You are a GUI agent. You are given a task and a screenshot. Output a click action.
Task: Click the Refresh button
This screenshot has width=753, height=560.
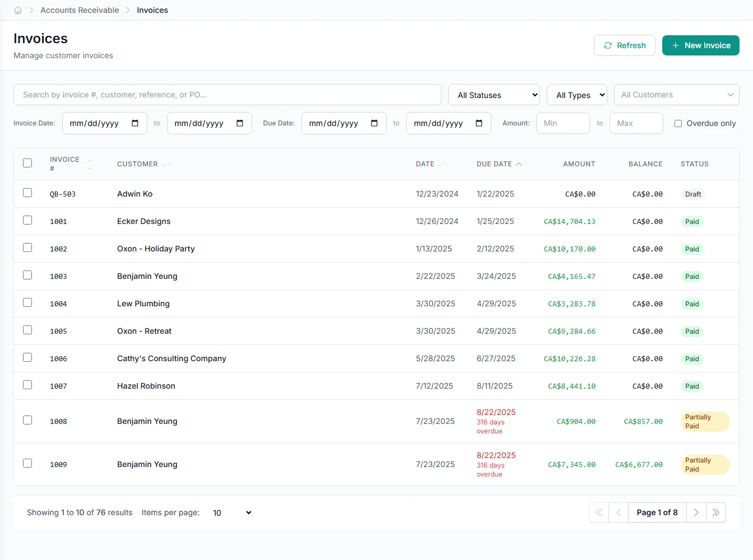(x=625, y=45)
